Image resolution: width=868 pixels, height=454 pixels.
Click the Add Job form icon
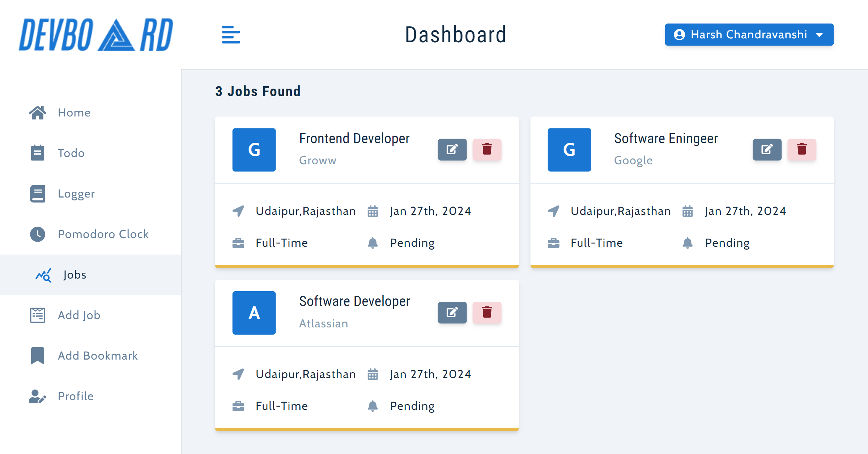point(38,315)
